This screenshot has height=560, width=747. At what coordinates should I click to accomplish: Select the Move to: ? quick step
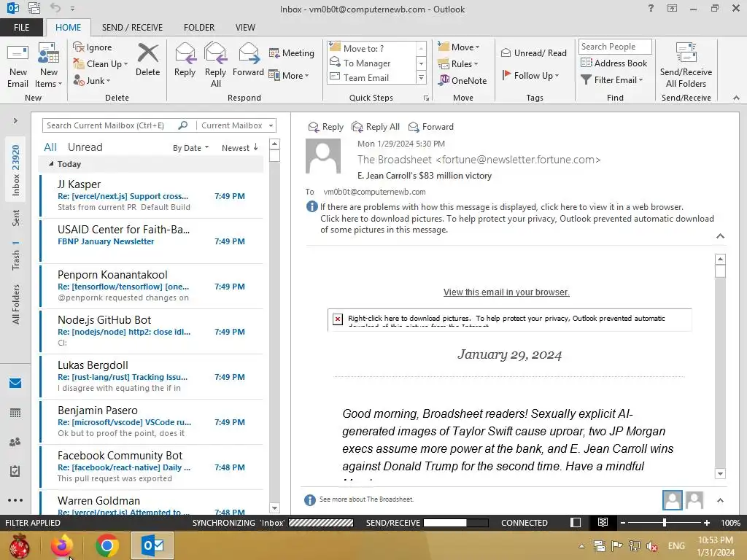(371, 48)
